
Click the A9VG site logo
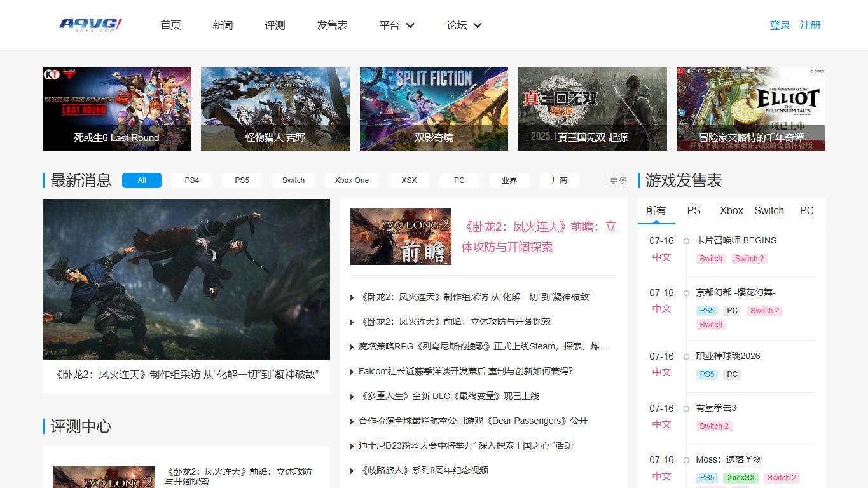point(90,25)
